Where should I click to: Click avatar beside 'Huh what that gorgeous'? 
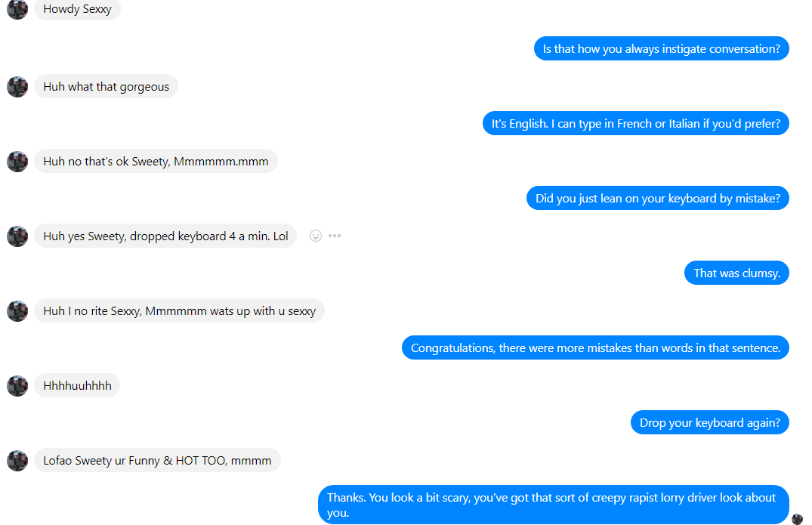(x=17, y=86)
